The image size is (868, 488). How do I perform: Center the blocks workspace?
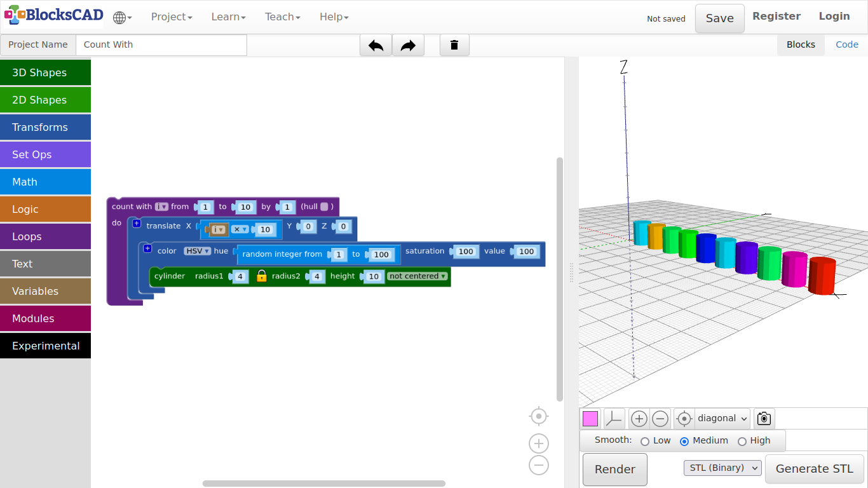[538, 416]
